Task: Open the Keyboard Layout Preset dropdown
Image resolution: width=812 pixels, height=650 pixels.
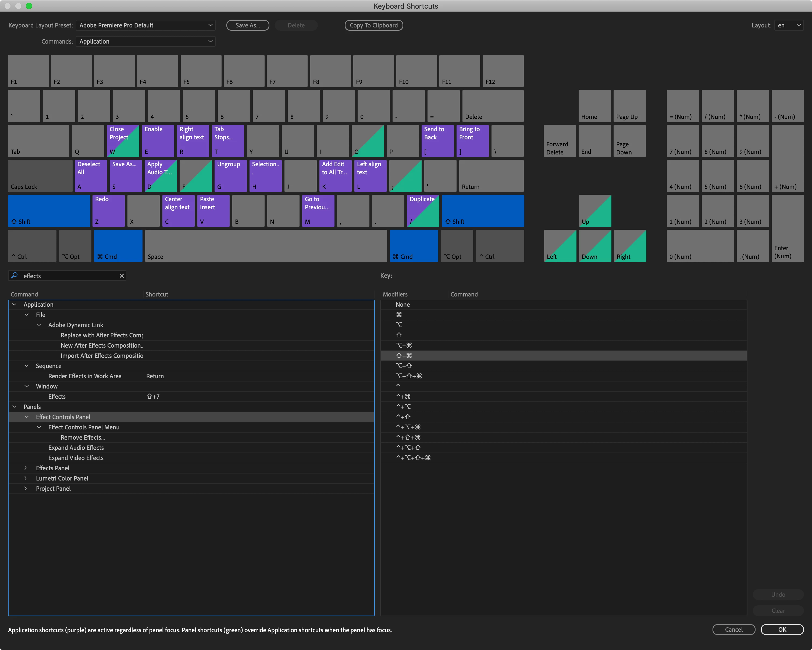Action: coord(145,25)
